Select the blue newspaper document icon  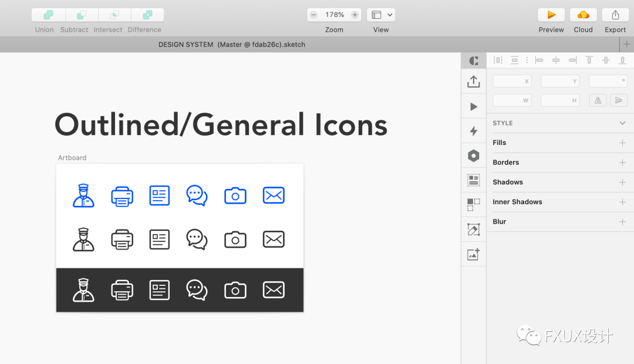click(x=159, y=196)
